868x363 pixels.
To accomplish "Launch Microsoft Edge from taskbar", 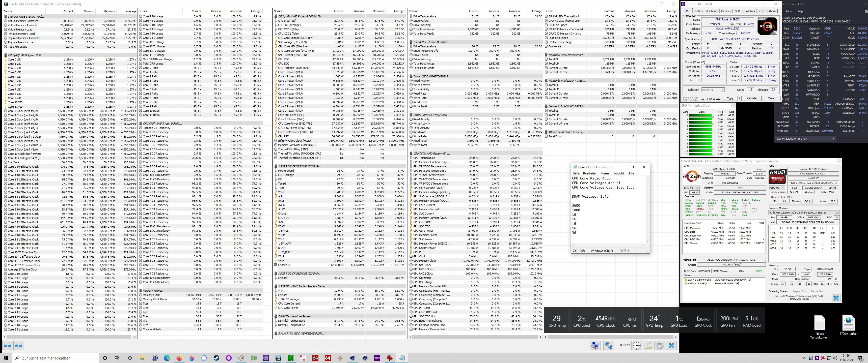I will coord(167,358).
